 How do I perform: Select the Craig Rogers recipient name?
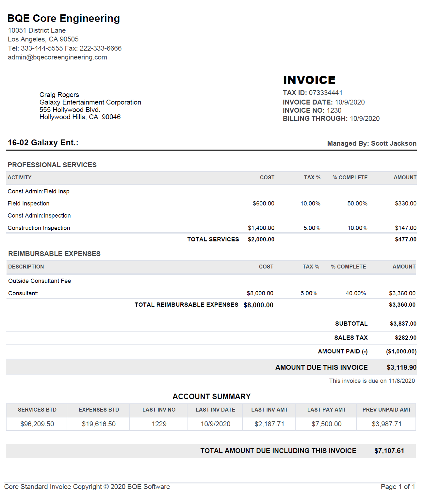(x=59, y=95)
